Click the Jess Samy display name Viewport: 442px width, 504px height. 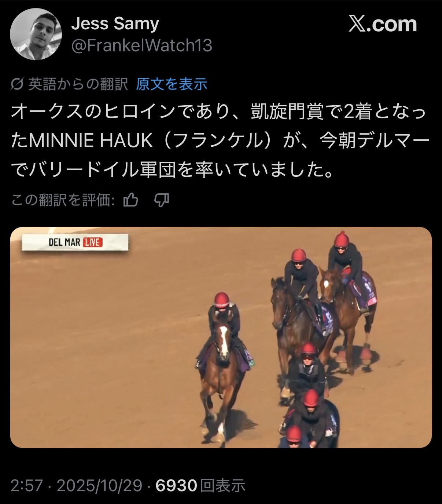coord(115,24)
